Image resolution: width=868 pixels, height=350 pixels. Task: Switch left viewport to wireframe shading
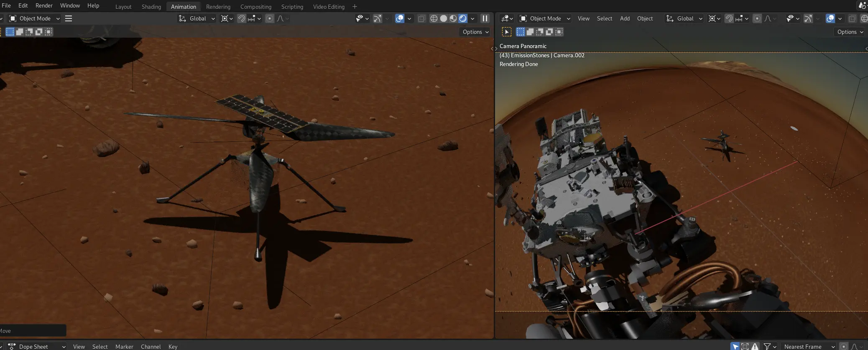pos(434,18)
